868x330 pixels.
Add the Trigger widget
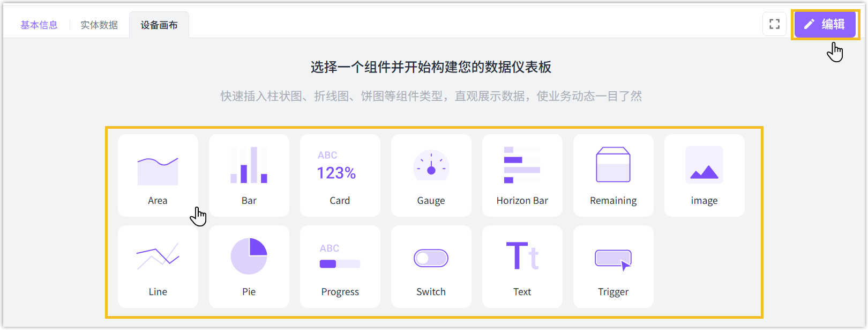point(613,266)
